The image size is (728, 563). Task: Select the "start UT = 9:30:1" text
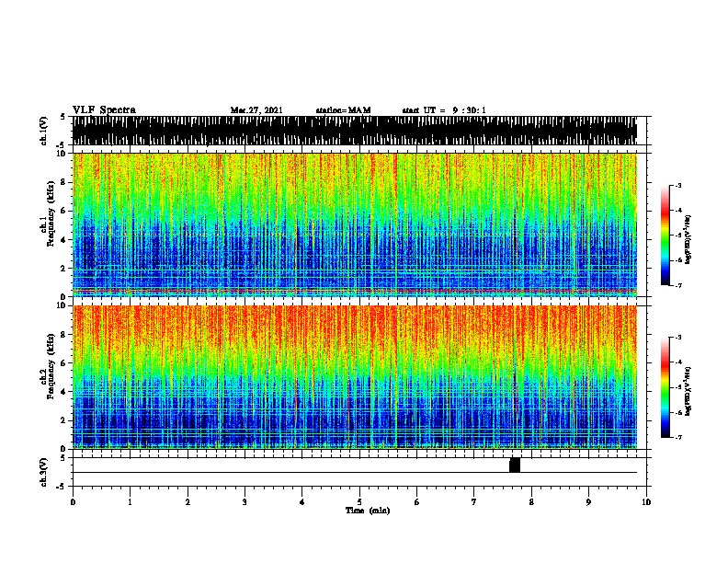pos(444,110)
